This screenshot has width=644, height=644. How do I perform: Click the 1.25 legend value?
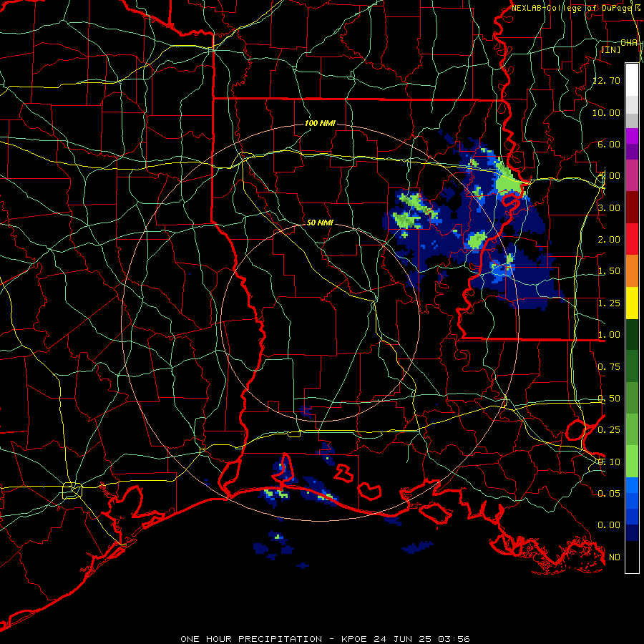point(609,303)
